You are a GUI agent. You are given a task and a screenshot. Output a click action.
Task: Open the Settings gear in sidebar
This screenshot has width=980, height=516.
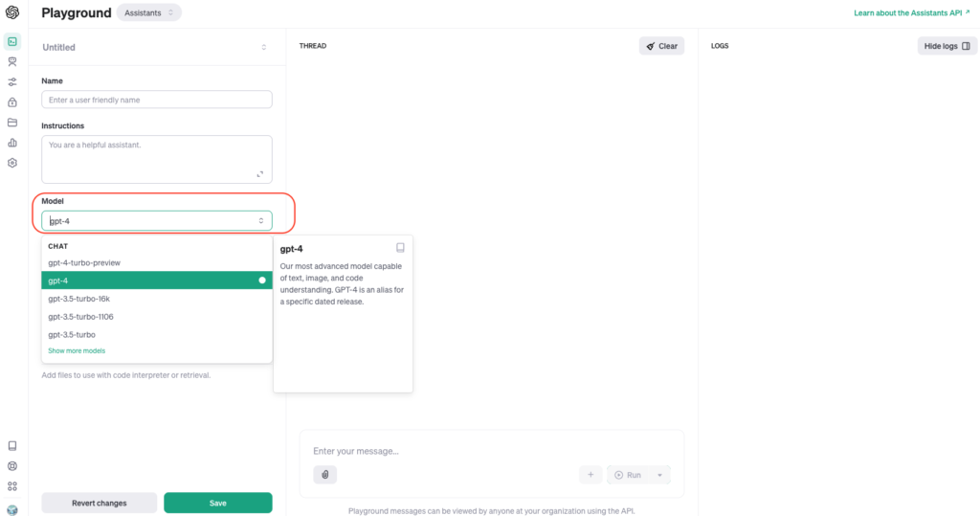click(x=12, y=163)
